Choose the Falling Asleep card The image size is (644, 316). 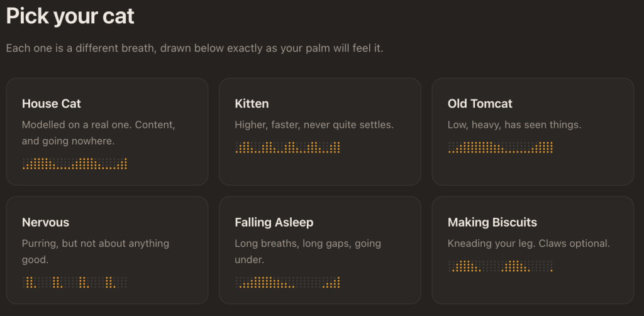coord(320,251)
